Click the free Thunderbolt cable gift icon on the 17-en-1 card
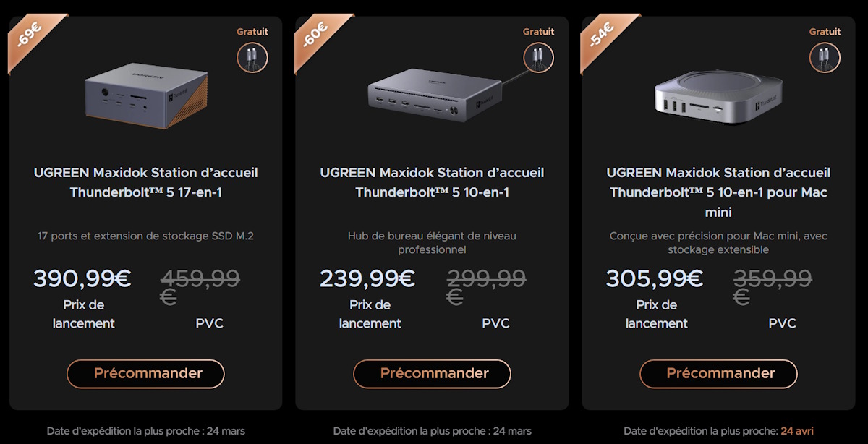868x444 pixels. tap(252, 58)
